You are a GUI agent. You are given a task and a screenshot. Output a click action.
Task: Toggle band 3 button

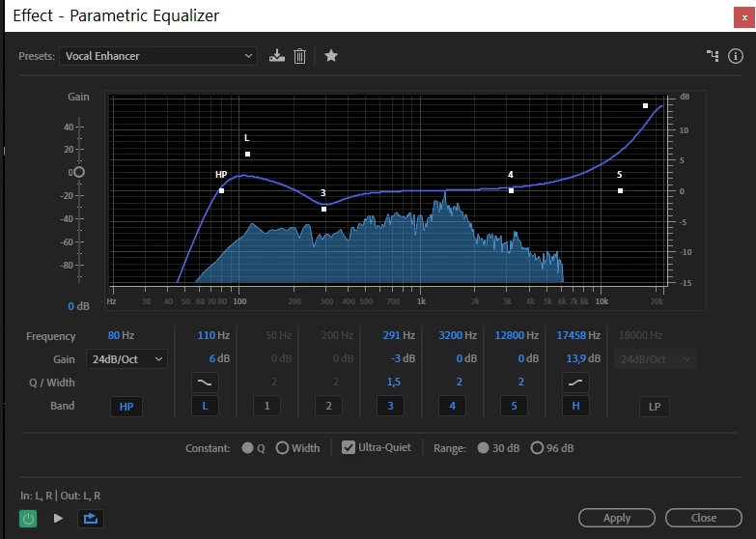(x=390, y=406)
